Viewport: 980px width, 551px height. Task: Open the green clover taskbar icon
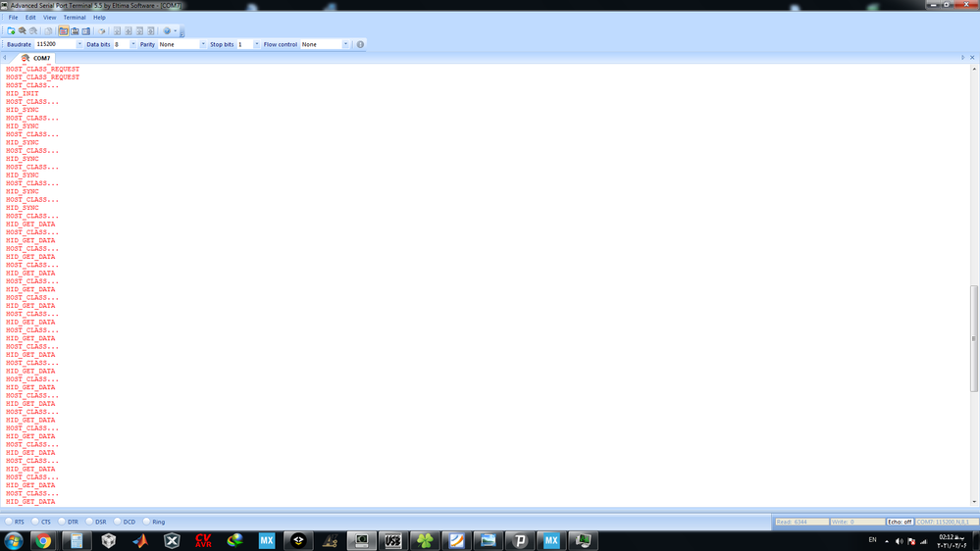pos(425,540)
